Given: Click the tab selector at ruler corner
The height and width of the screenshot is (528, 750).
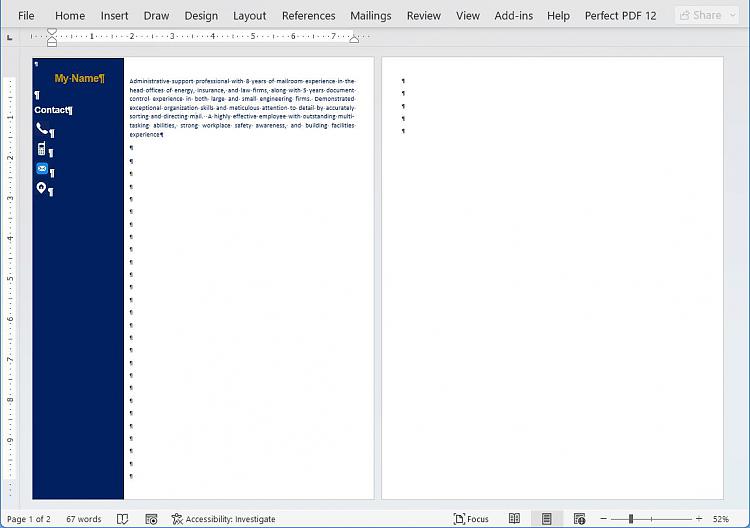Looking at the screenshot, I should (x=10, y=37).
